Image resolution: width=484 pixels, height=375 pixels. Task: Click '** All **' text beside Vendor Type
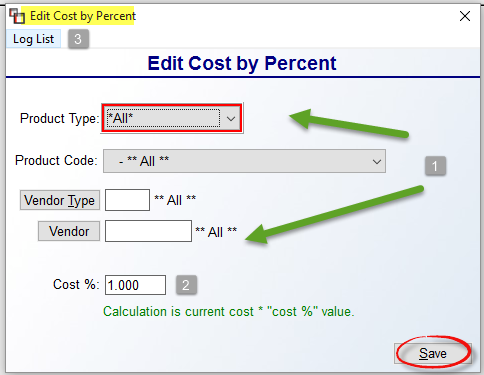(x=175, y=200)
